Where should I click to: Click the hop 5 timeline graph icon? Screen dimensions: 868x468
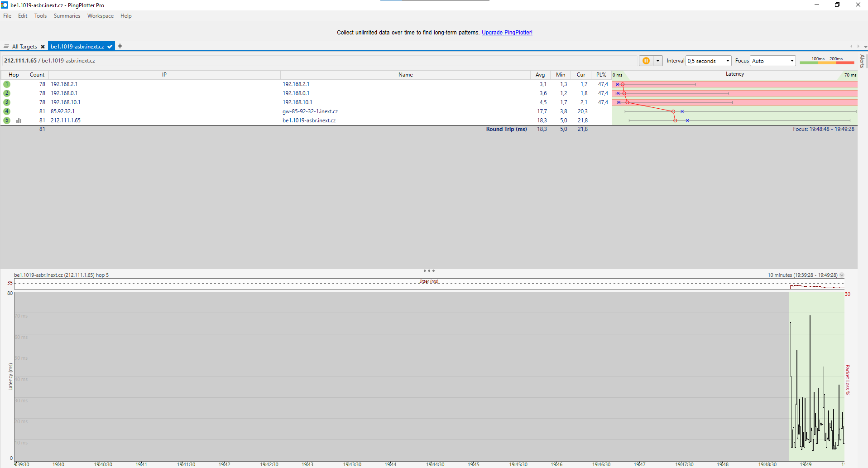point(19,121)
